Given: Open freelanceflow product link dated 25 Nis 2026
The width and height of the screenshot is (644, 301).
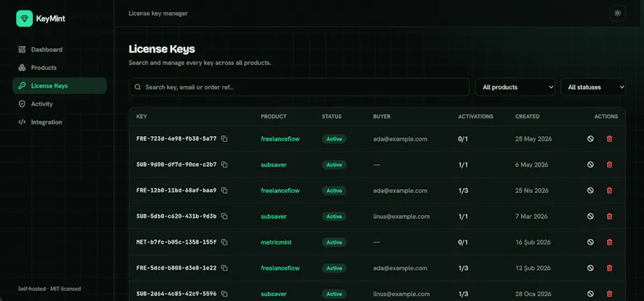Looking at the screenshot, I should (x=280, y=191).
